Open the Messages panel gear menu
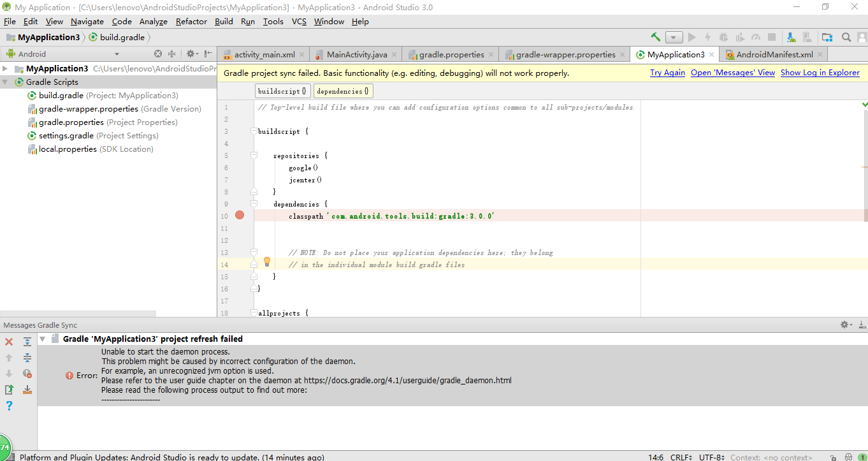The image size is (868, 461). [846, 325]
